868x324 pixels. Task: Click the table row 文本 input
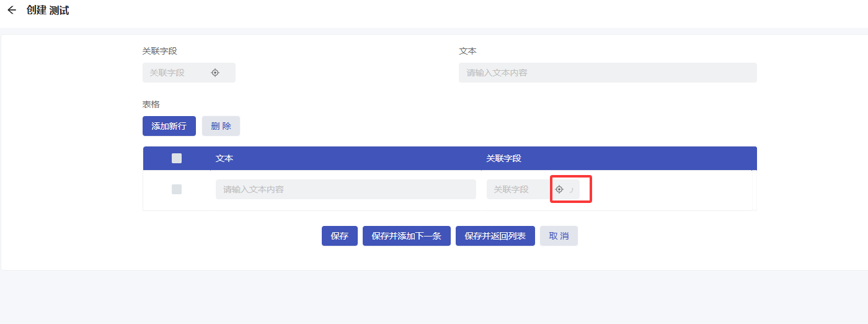[345, 189]
